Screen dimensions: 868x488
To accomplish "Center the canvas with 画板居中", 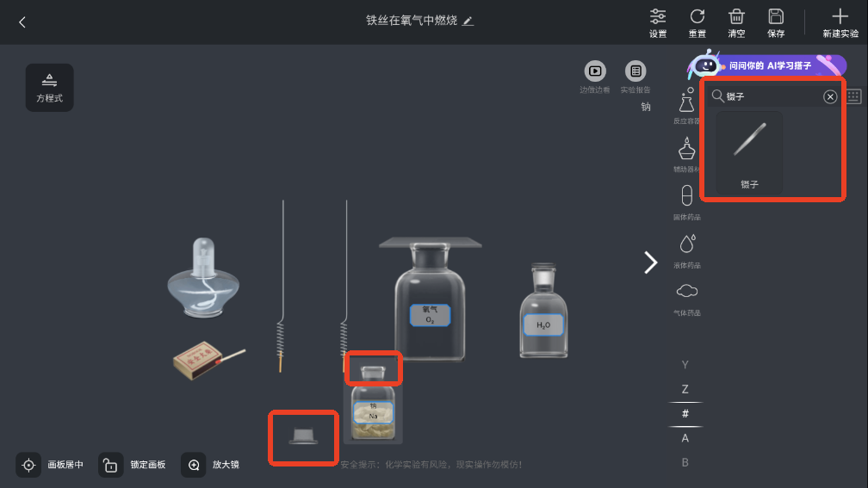I will 50,465.
